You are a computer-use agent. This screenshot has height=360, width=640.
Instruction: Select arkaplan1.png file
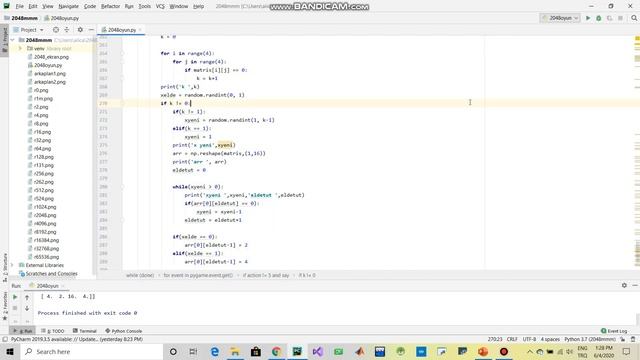click(50, 73)
